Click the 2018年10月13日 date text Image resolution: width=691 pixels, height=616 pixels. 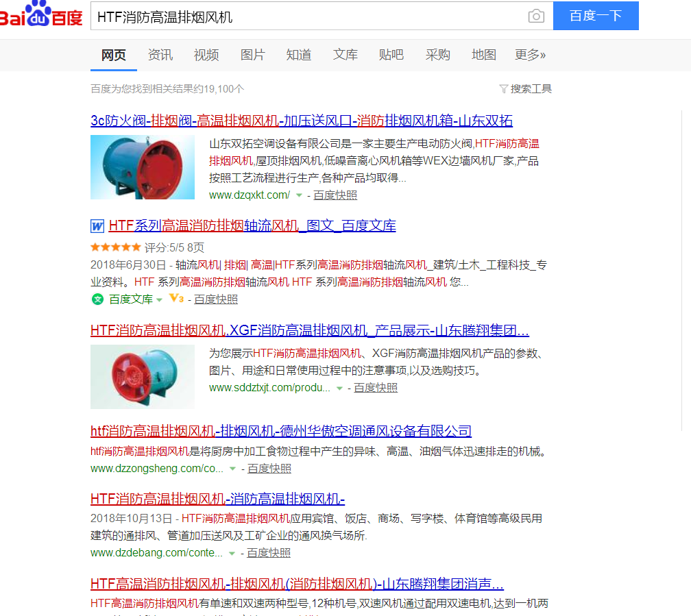pos(131,519)
